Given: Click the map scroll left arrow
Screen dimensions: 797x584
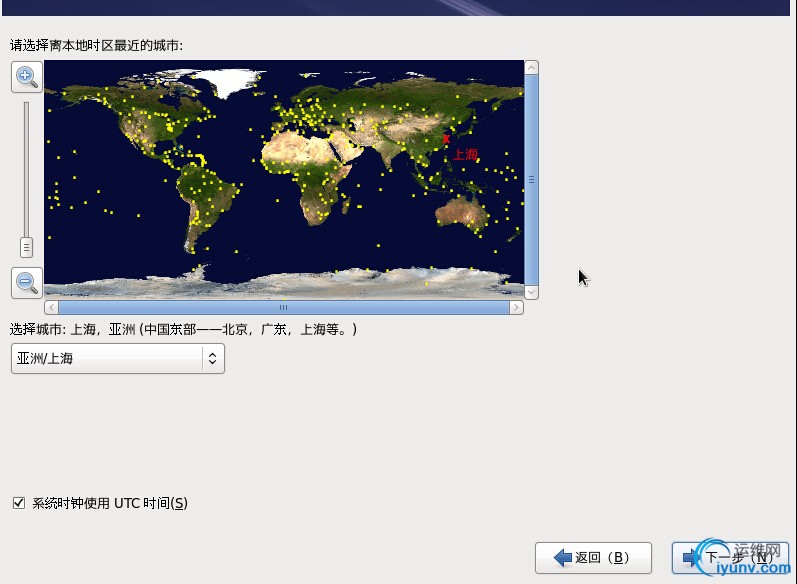Looking at the screenshot, I should coord(51,308).
